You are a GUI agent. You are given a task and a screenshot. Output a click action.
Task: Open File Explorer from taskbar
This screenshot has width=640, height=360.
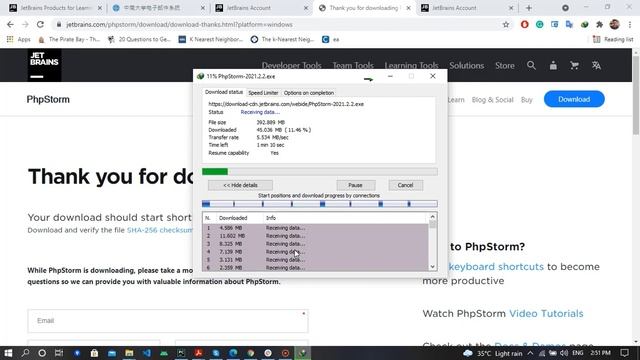129,353
